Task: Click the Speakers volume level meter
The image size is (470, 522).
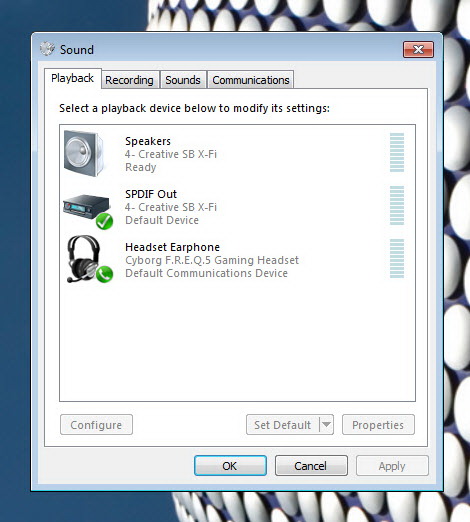Action: point(397,152)
